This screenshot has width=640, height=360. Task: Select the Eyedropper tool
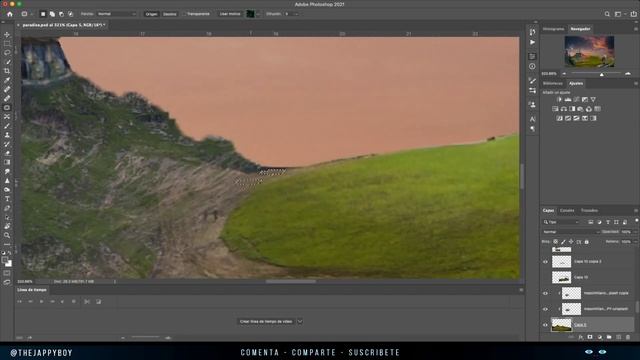[x=7, y=80]
